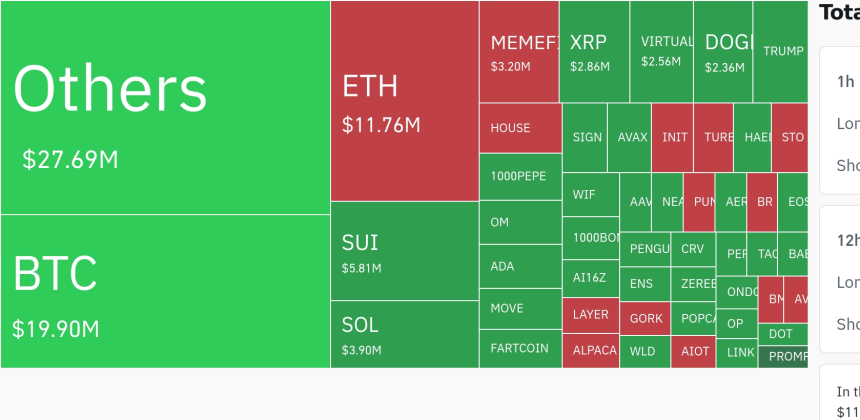Select the WLD tile
This screenshot has height=420, width=860.
pos(646,352)
